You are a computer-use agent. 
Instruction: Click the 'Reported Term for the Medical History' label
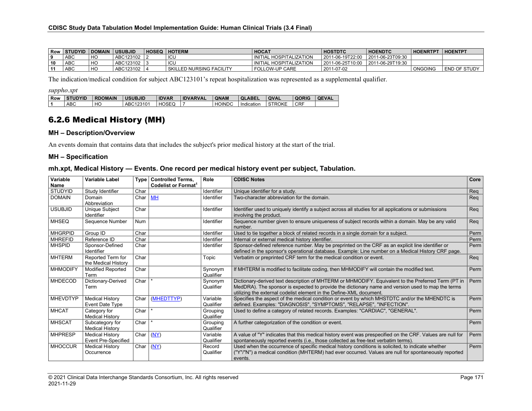tap(106, 260)
